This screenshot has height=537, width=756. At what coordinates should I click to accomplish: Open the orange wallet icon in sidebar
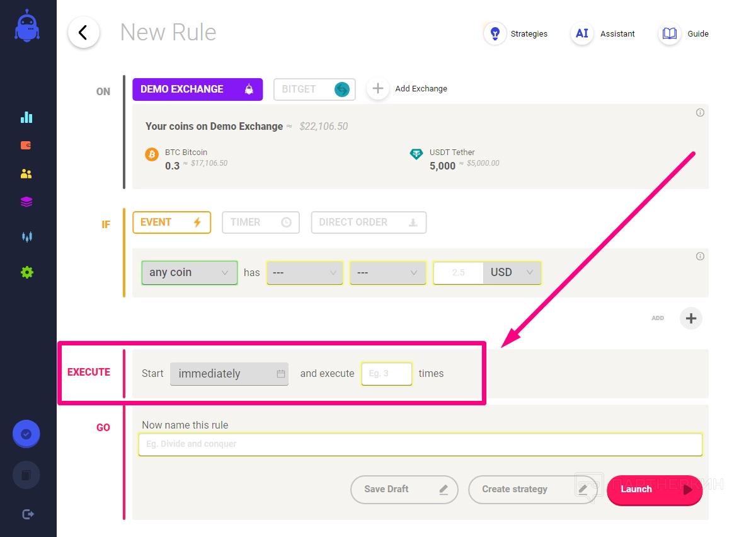pos(26,146)
